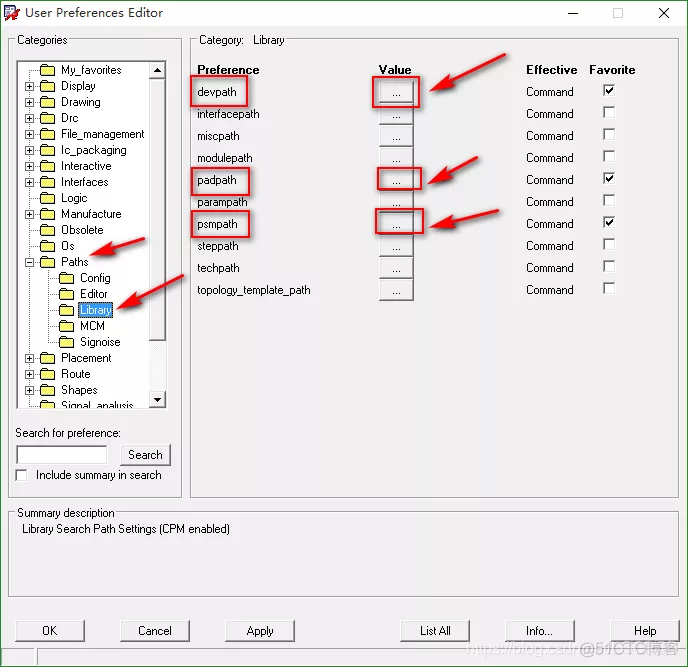The width and height of the screenshot is (688, 667).
Task: Select the Editor tree item
Action: coord(93,294)
